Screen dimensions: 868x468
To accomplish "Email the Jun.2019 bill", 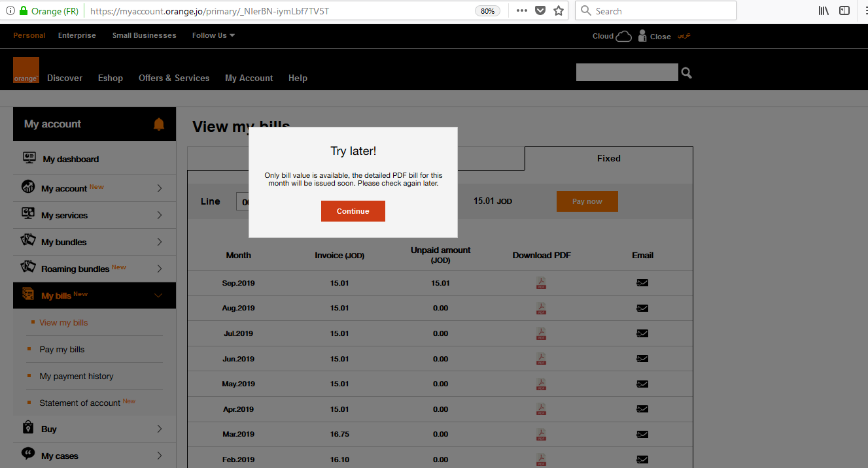I will pyautogui.click(x=642, y=359).
